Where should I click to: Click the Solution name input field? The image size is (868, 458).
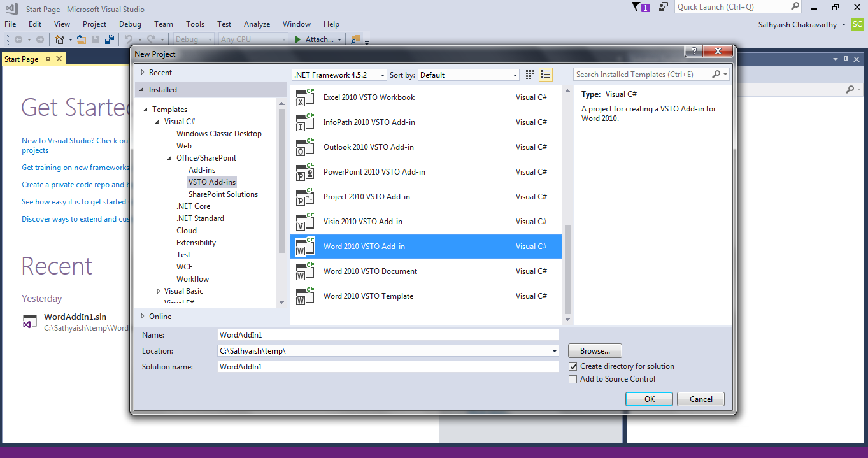click(x=388, y=367)
